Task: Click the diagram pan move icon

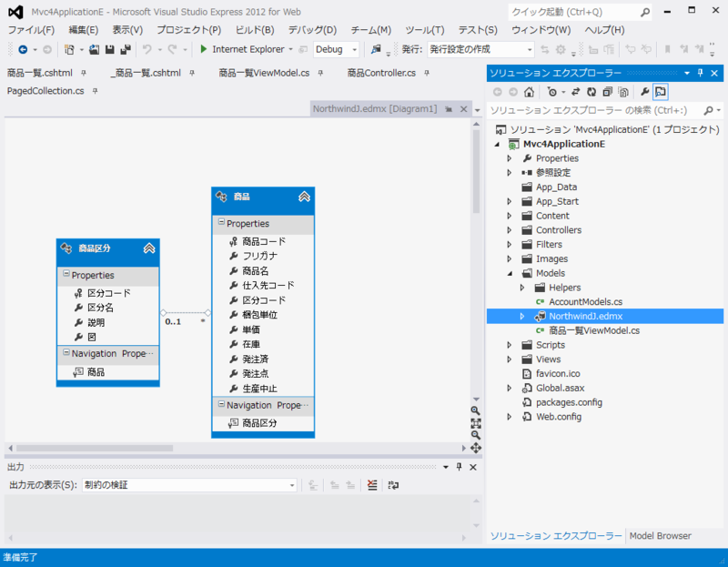Action: (475, 448)
